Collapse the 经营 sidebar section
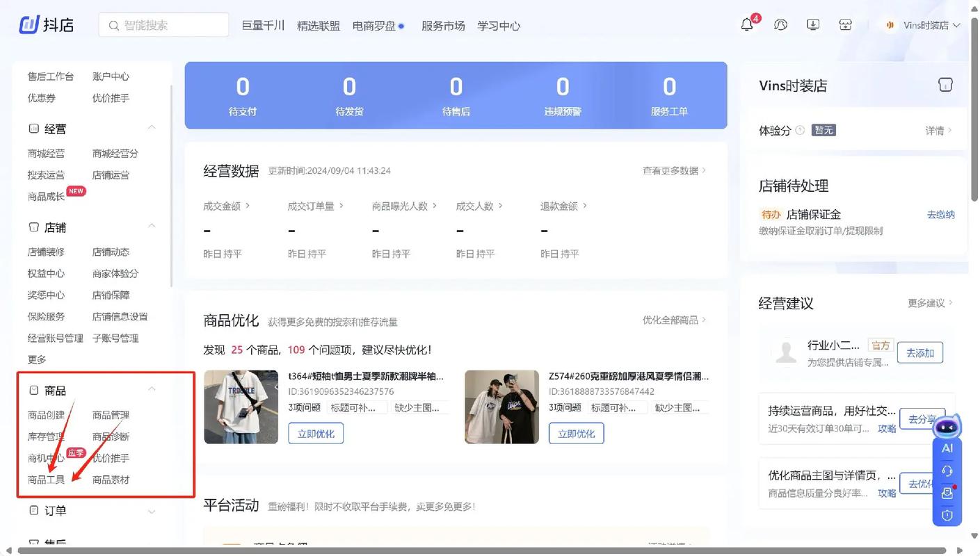The width and height of the screenshot is (980, 556). pos(152,127)
